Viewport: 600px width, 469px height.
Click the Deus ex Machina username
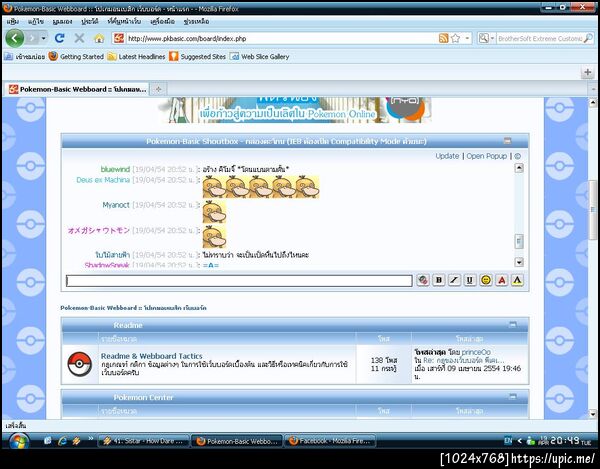[103, 180]
